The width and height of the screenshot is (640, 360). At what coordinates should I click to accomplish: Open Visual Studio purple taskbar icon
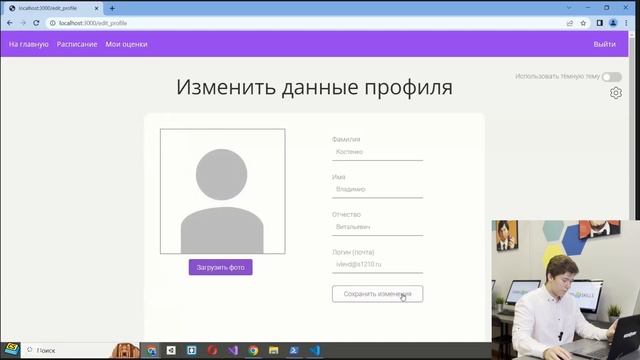pos(233,350)
